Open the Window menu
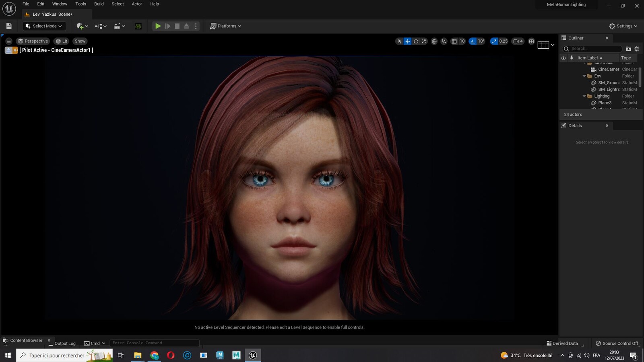644x362 pixels. (x=60, y=4)
